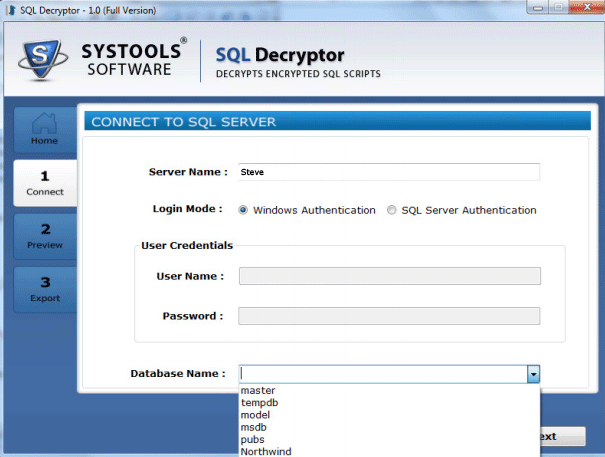The height and width of the screenshot is (457, 605).
Task: Go to step 2 Preview tab
Action: pos(45,236)
